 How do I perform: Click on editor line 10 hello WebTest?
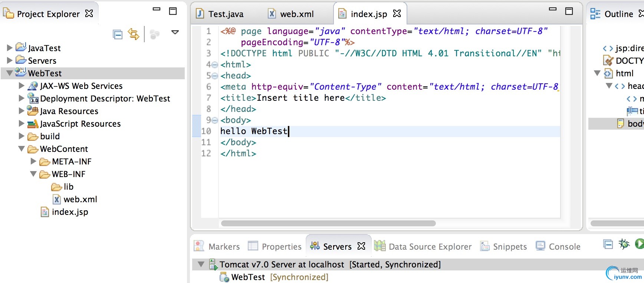[x=389, y=131]
